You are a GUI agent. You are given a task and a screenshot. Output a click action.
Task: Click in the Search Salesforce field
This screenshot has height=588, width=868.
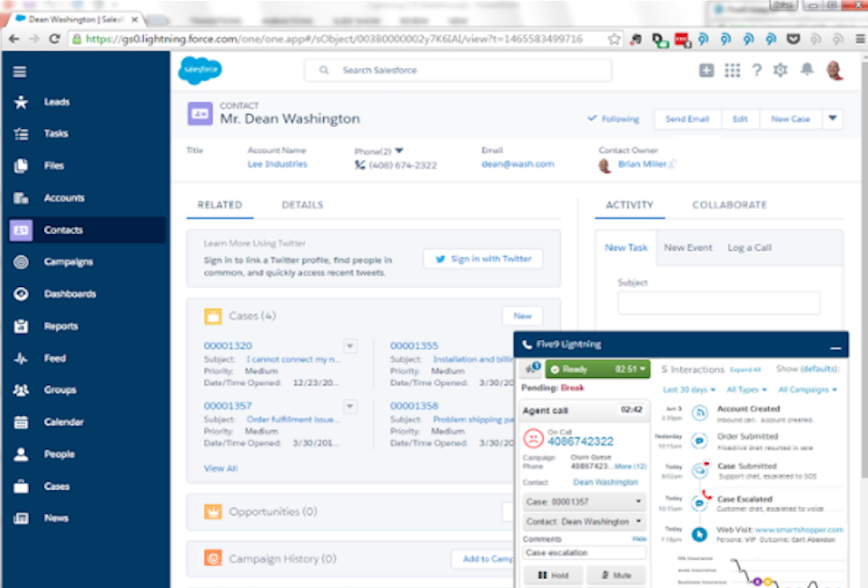point(457,71)
